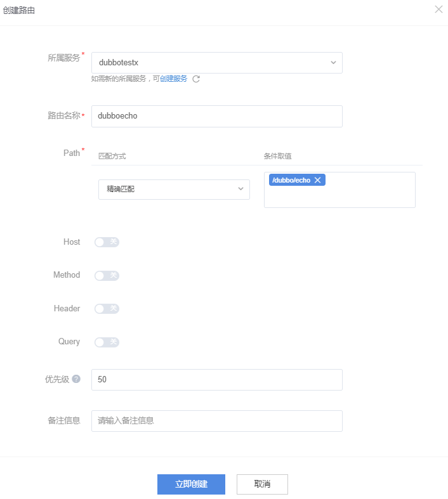Close the 创建路由 dialog

coord(438,10)
